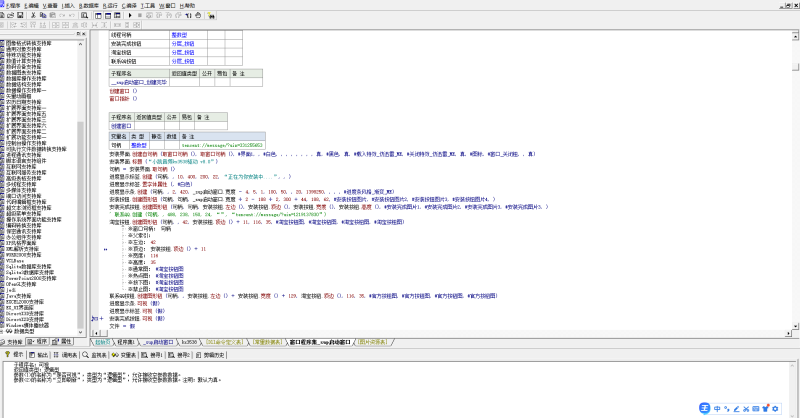
Task: Select XML解析支持库 in library tree
Action: 22,249
